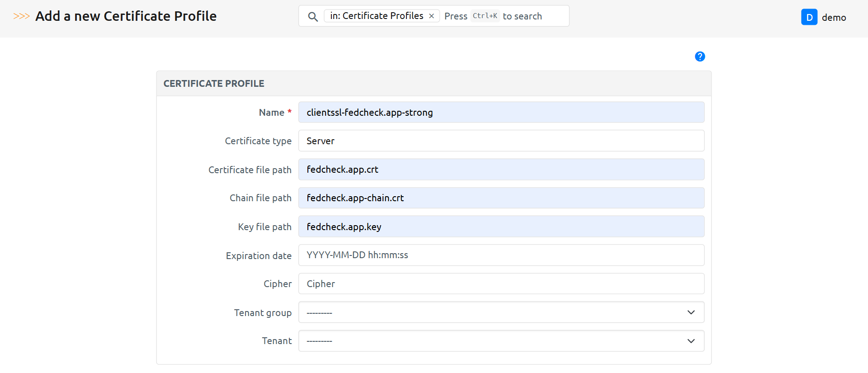Focus the Expiration date field
Image resolution: width=868 pixels, height=373 pixels.
coord(501,255)
